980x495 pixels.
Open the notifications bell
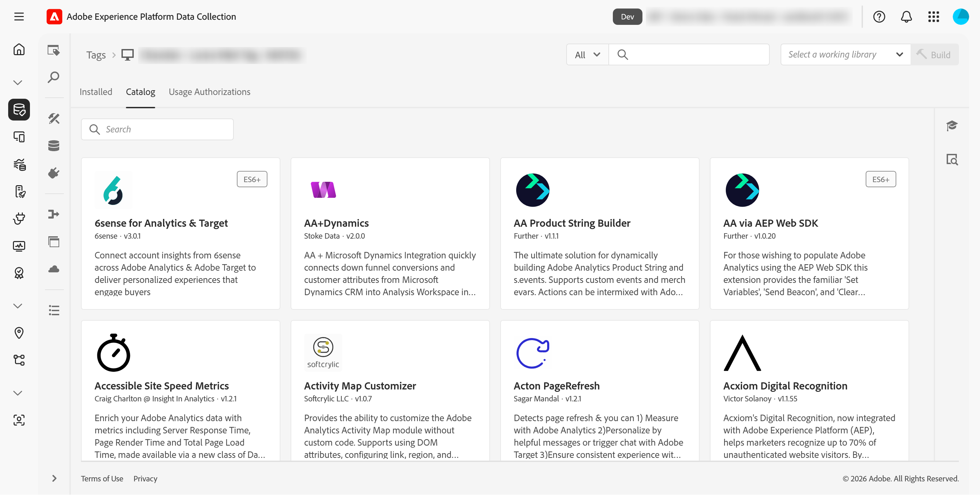point(906,17)
